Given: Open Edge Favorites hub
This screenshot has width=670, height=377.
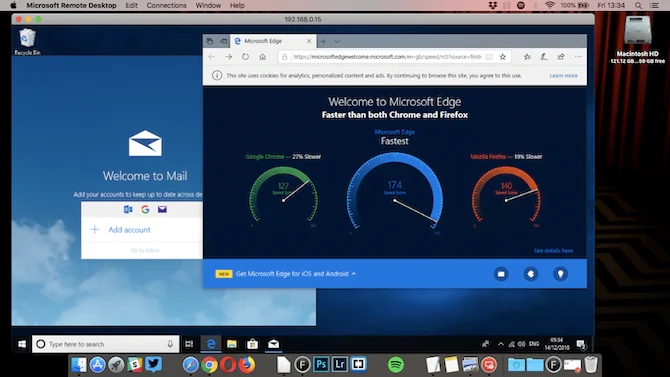Looking at the screenshot, I should tap(527, 57).
